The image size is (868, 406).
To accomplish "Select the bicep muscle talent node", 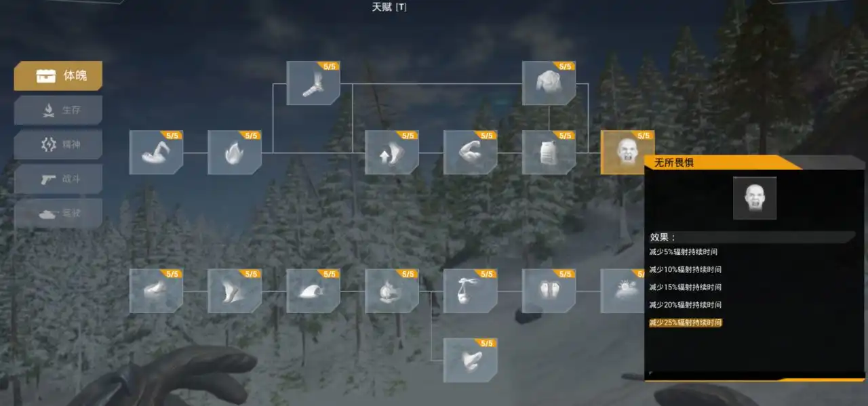I will point(471,153).
